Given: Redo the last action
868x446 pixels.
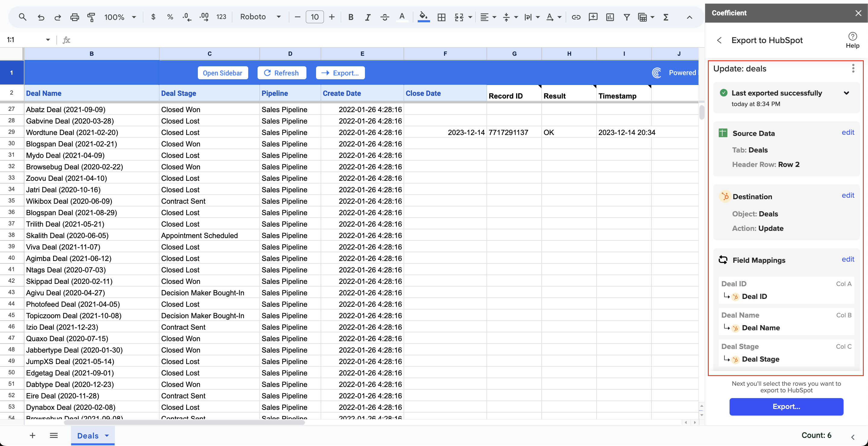Looking at the screenshot, I should pos(58,17).
